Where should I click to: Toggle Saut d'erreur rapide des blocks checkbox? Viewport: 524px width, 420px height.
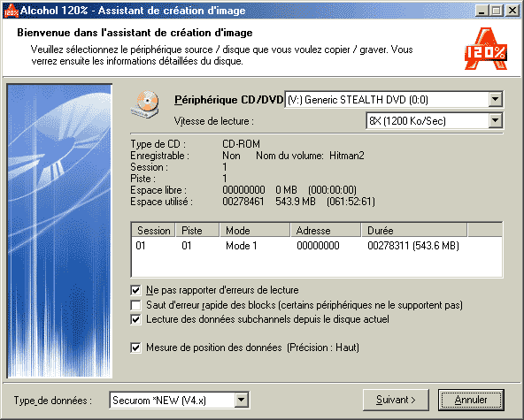(x=135, y=305)
